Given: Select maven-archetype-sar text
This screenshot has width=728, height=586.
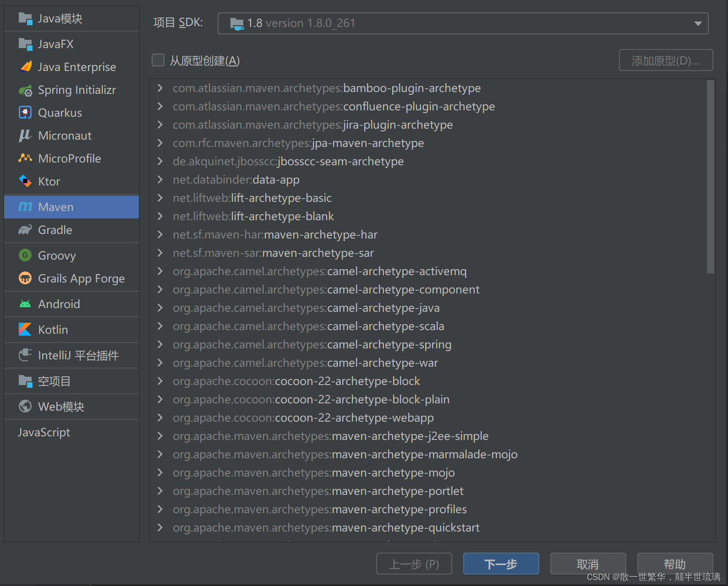Looking at the screenshot, I should coord(318,253).
